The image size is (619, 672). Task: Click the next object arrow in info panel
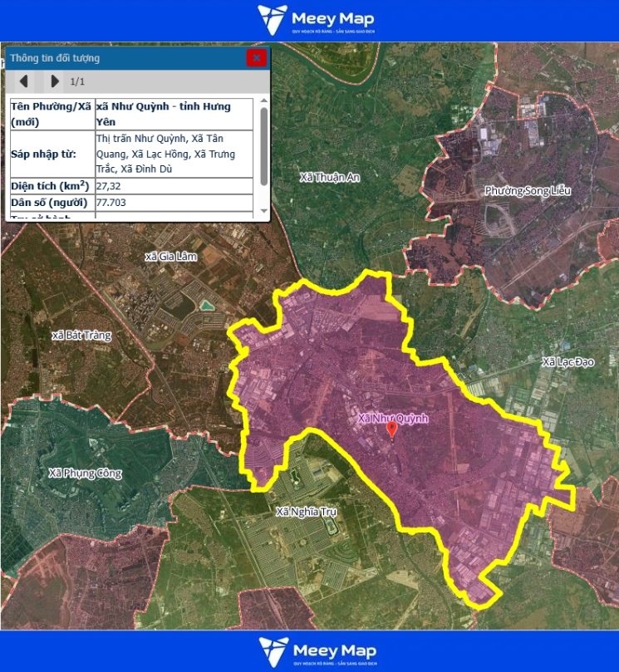55,81
